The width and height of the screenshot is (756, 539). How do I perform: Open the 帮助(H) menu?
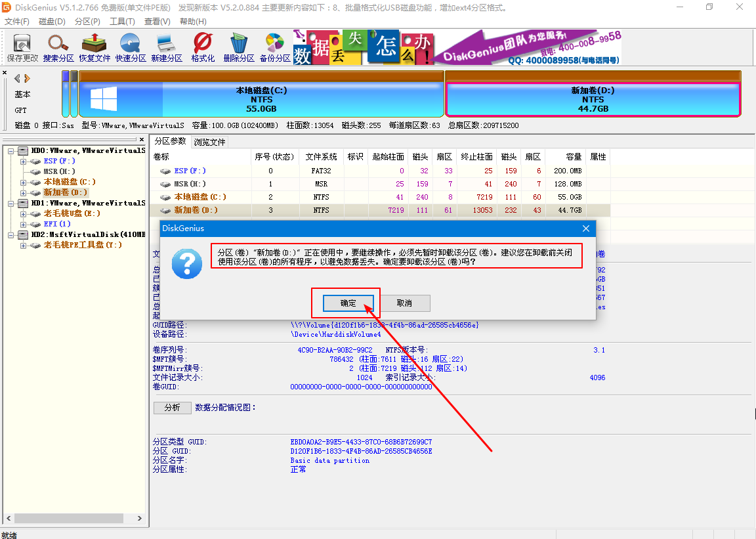pos(193,22)
